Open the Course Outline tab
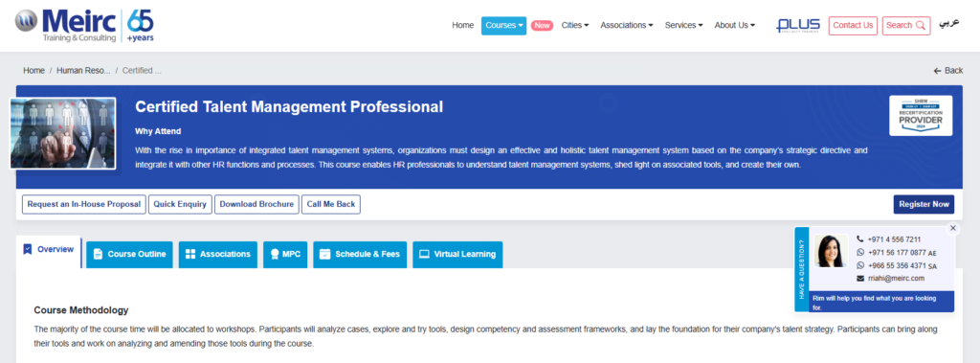 (x=129, y=254)
